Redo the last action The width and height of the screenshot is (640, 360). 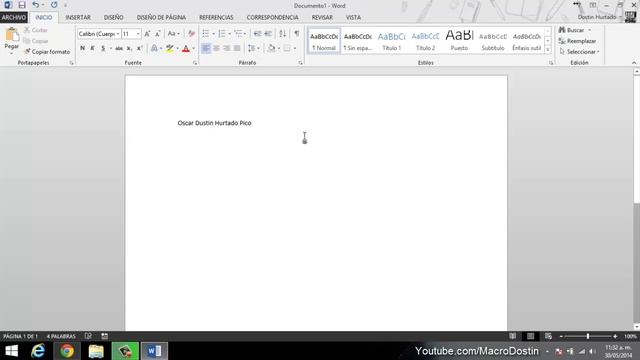point(54,5)
